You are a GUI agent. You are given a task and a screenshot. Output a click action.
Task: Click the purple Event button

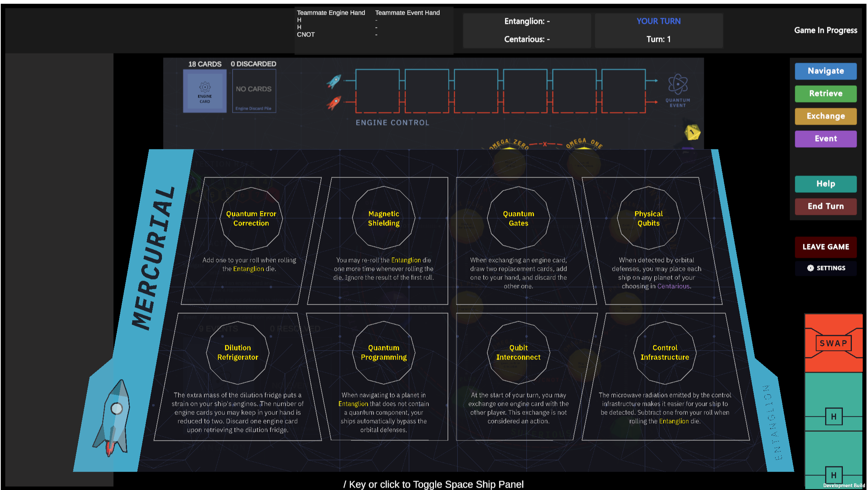pos(826,139)
